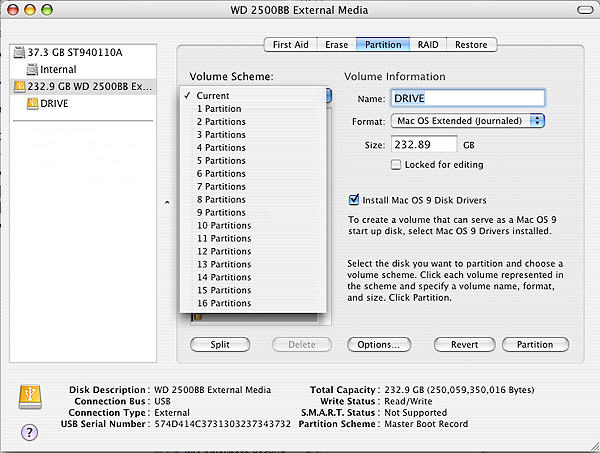Screen dimensions: 600x453
Task: Open the Format dropdown Mac OS Extended (Journaled)
Action: coord(468,121)
